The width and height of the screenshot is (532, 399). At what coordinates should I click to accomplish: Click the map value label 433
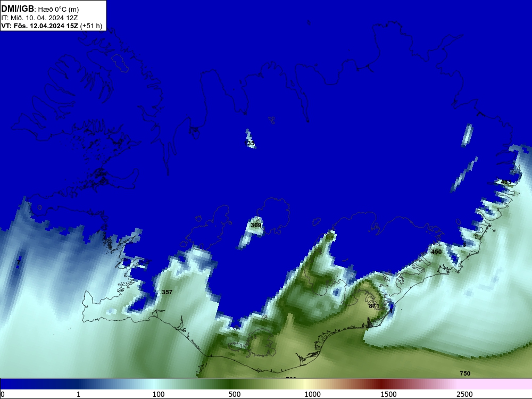click(x=506, y=182)
